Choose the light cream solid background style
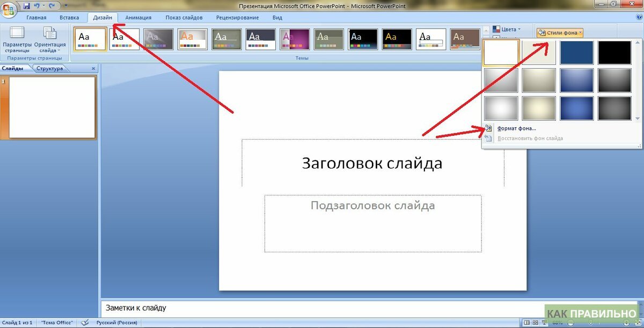 [x=539, y=53]
